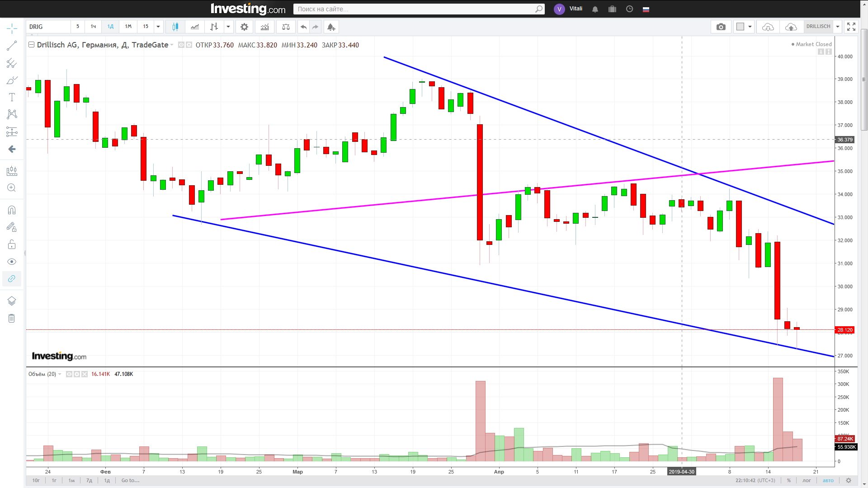Click the site search input field
This screenshot has width=868, height=488.
point(415,9)
